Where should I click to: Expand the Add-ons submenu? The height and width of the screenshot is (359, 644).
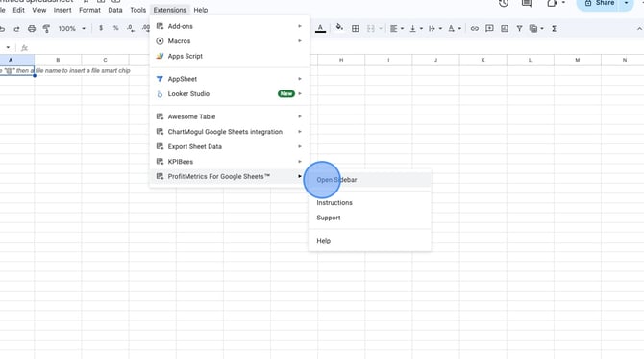point(229,26)
